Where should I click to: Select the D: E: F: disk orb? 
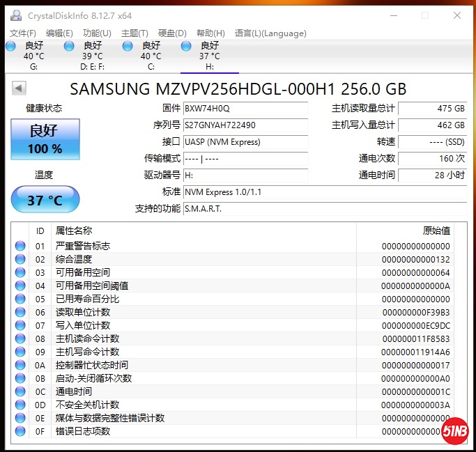click(x=69, y=46)
